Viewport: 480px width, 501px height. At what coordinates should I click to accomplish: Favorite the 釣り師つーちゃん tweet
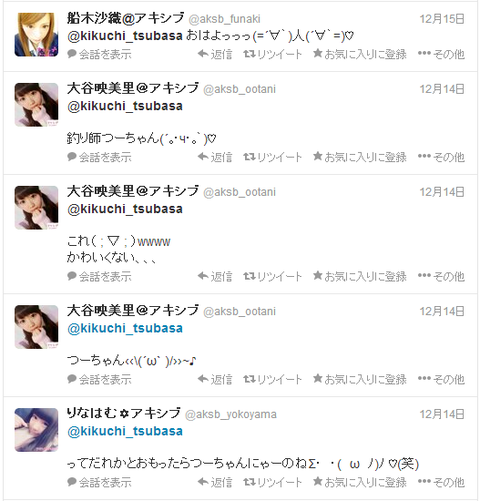pyautogui.click(x=360, y=157)
